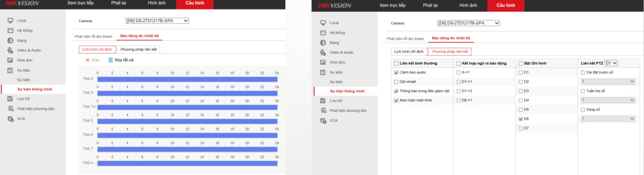Viewport: 644px width, 175px height.
Task: Click the Local monitor icon in schedule window sidebar
Action: [10, 20]
